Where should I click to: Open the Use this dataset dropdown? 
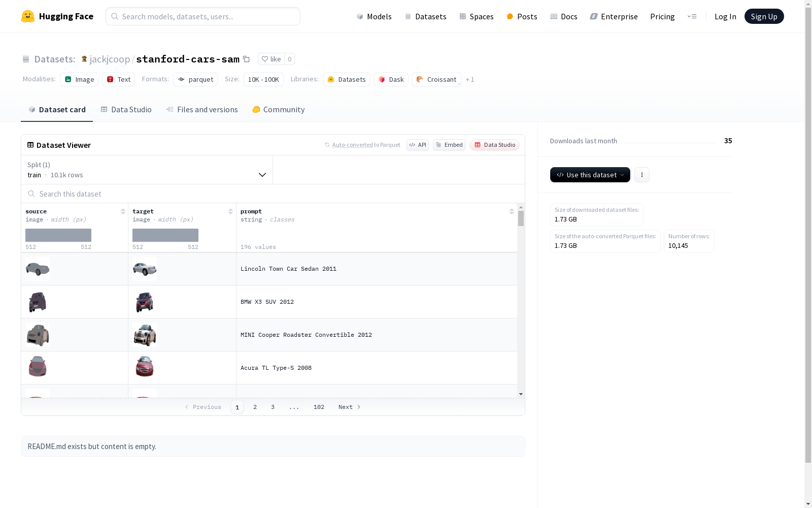point(590,175)
